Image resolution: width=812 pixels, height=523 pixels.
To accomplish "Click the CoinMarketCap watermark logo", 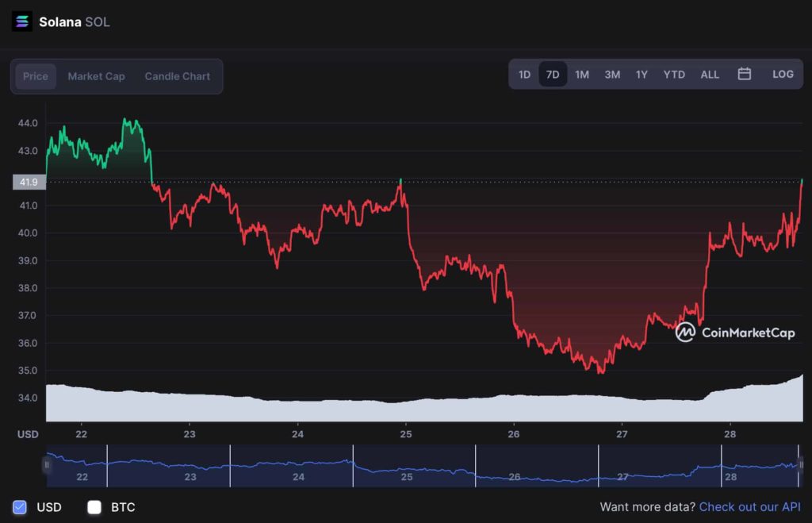I will (x=735, y=333).
